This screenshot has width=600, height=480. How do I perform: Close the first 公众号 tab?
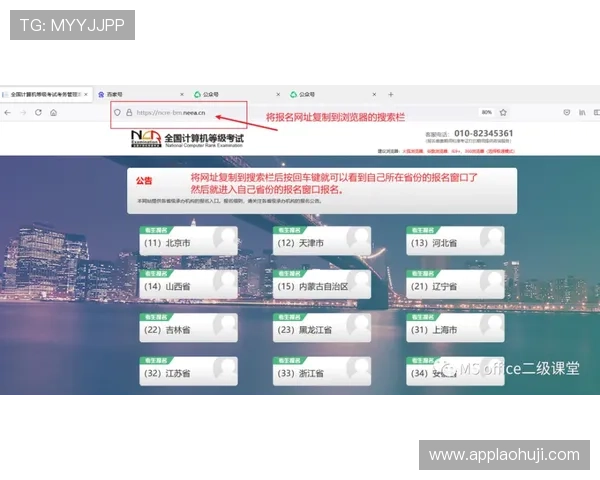coord(278,95)
